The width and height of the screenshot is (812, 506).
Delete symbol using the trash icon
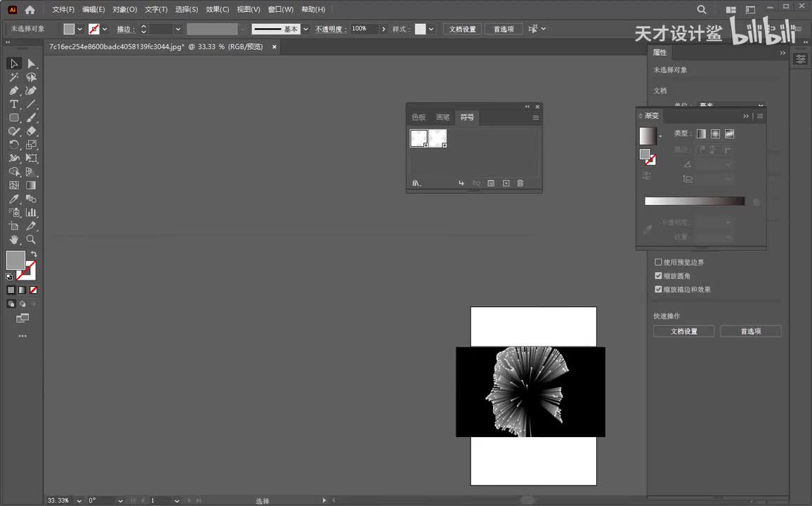click(x=520, y=183)
